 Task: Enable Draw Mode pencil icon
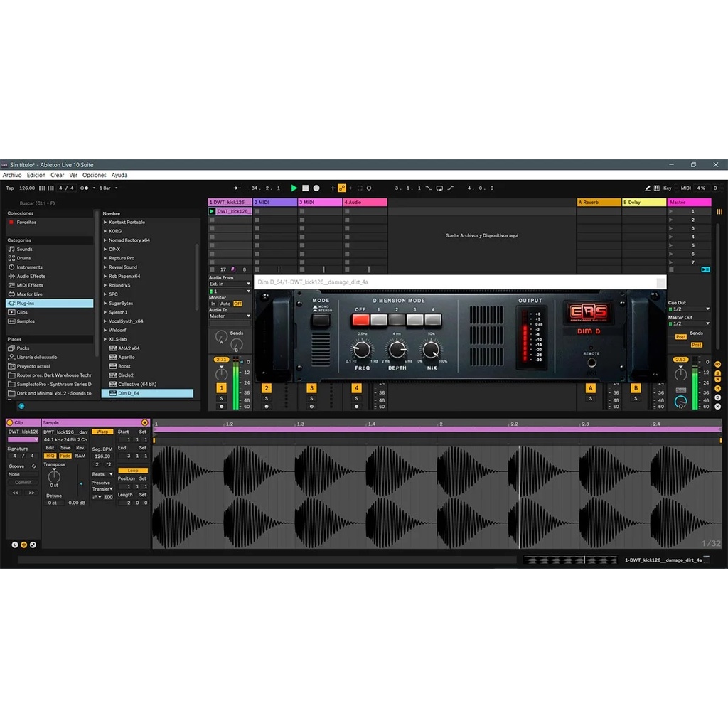(x=648, y=188)
